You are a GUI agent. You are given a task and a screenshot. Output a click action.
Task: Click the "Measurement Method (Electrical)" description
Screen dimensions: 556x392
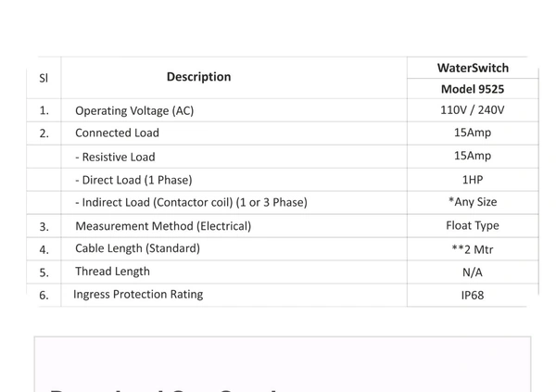[x=163, y=225]
